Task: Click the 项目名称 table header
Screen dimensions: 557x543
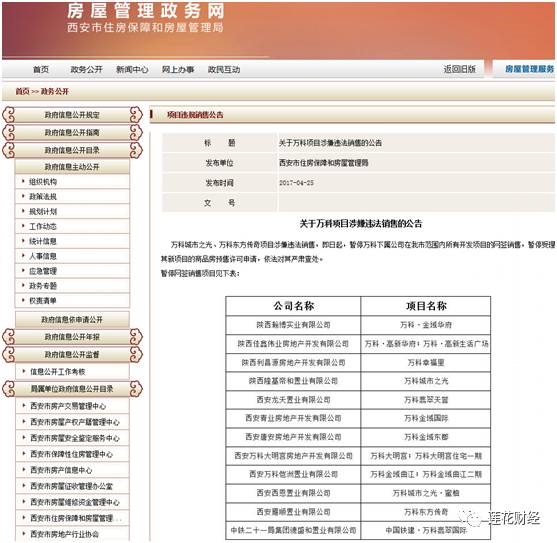Action: [426, 306]
